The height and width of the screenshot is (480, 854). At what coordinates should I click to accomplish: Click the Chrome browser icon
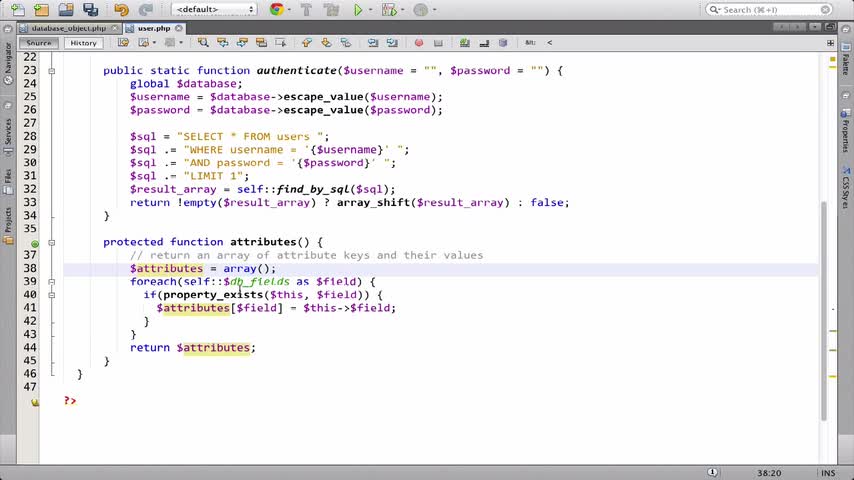[x=276, y=9]
